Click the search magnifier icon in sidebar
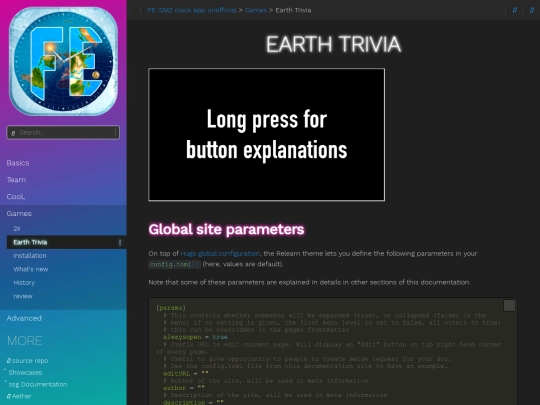The height and width of the screenshot is (405, 540). (13, 133)
